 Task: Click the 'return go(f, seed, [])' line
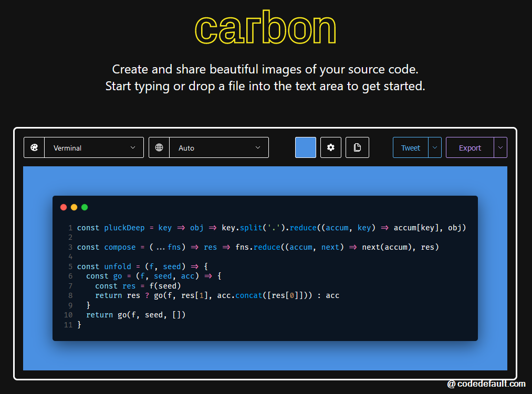[x=135, y=315]
